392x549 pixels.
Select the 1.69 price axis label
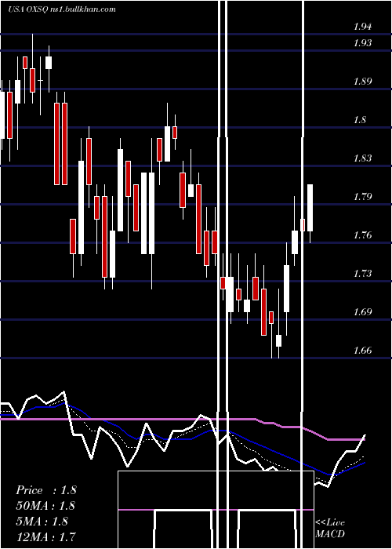[362, 311]
